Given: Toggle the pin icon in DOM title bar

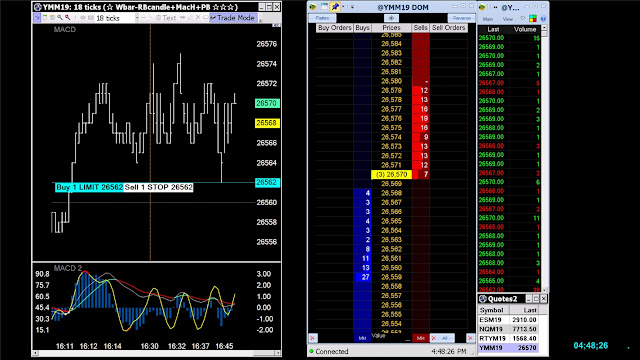Looking at the screenshot, I should [335, 7].
